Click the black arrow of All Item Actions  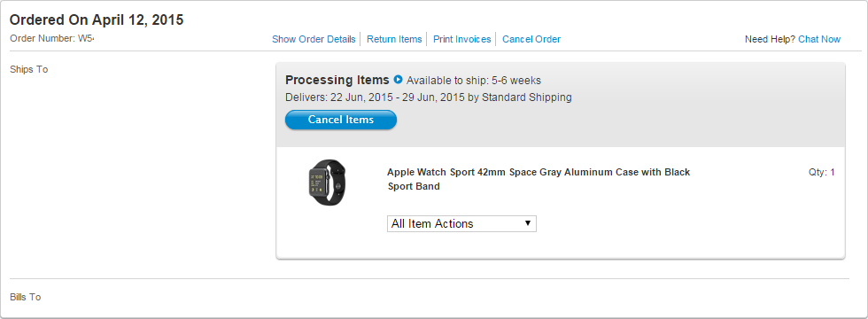528,223
